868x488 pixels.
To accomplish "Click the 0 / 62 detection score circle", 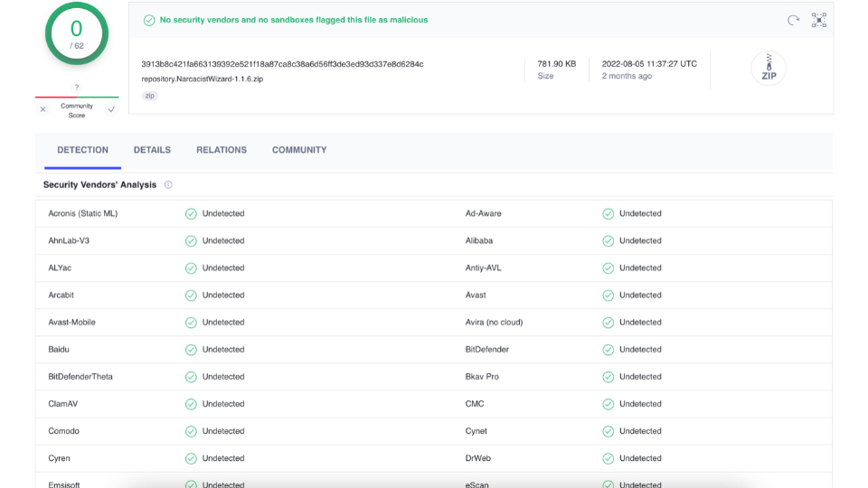I will pyautogui.click(x=76, y=33).
